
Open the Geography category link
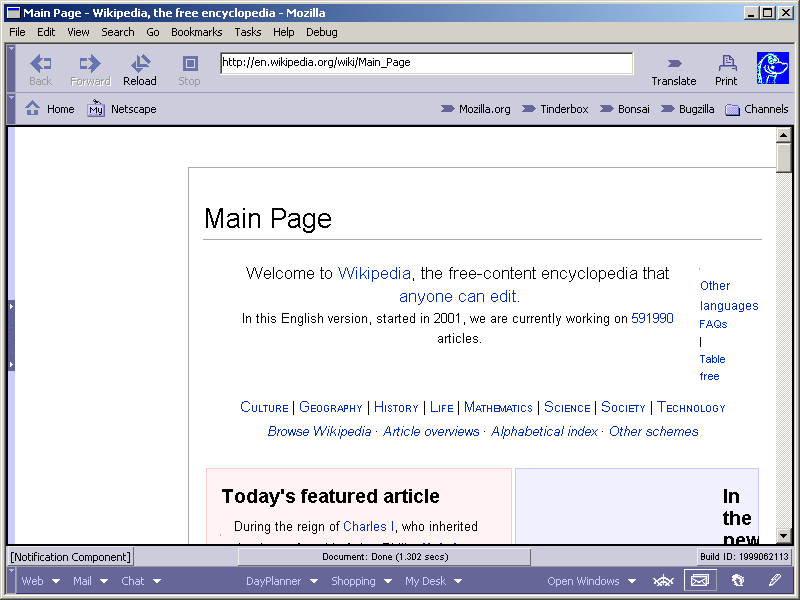331,407
